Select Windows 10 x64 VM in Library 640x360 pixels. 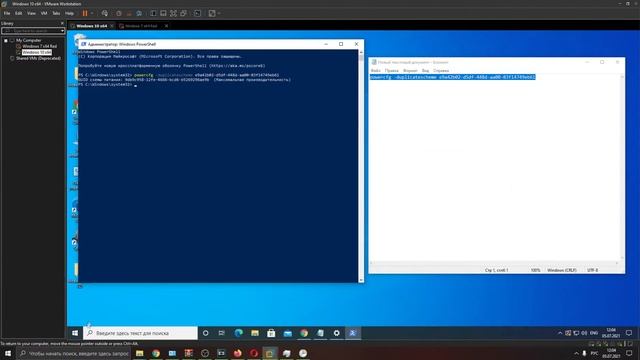36,52
